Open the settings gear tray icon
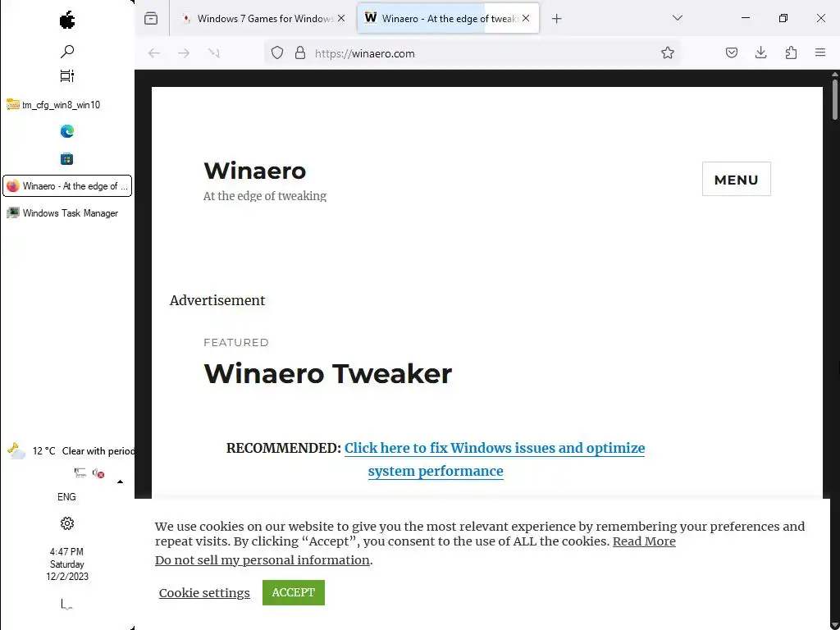The height and width of the screenshot is (630, 840). point(67,523)
